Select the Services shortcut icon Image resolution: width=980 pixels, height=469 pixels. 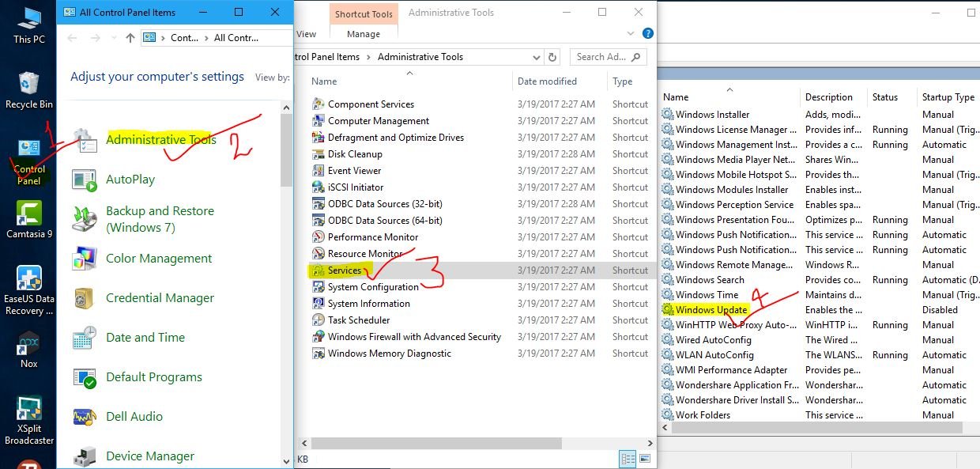pyautogui.click(x=318, y=270)
